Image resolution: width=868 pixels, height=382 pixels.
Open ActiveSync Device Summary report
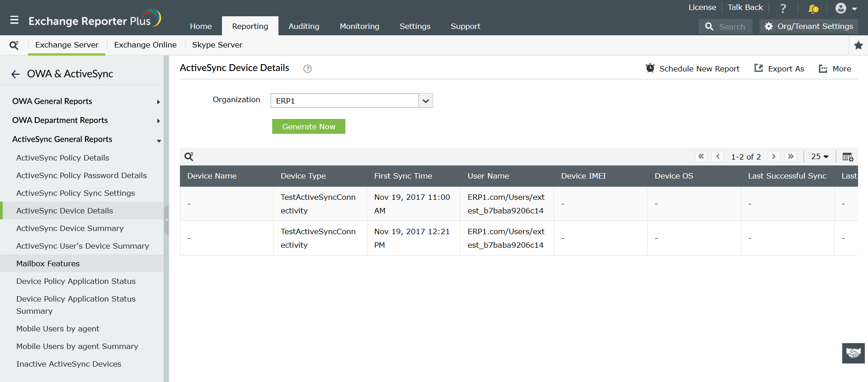70,228
